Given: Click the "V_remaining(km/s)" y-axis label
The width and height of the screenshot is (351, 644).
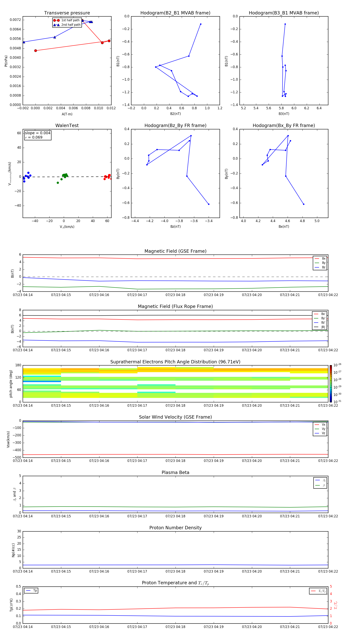Looking at the screenshot, I should (x=10, y=173).
